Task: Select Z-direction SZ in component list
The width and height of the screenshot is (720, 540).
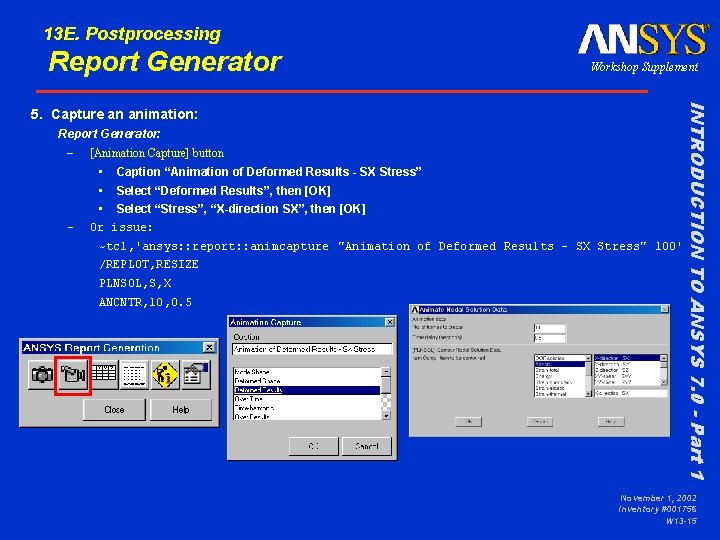Action: pos(627,370)
